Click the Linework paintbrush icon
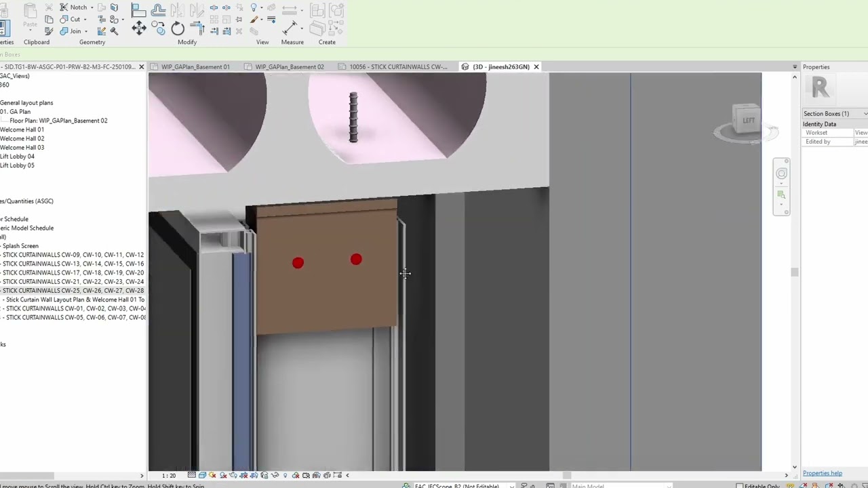Screen dimensions: 868x488 click(x=254, y=19)
